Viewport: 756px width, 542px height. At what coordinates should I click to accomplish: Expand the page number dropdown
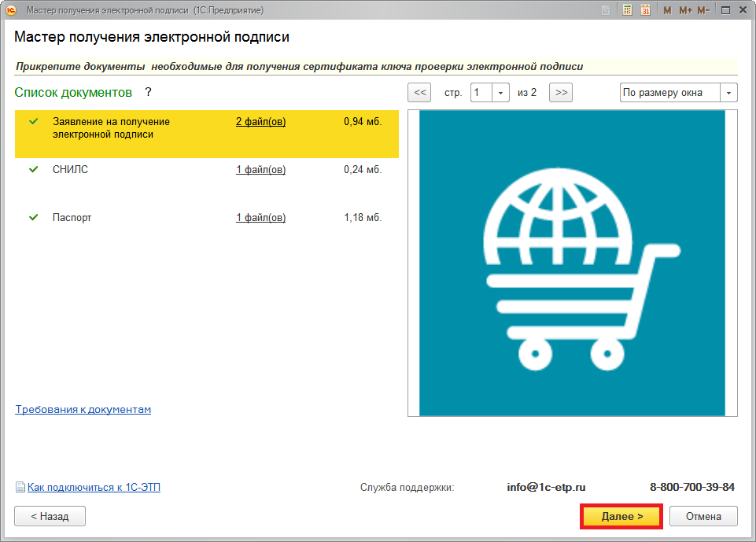coord(501,92)
